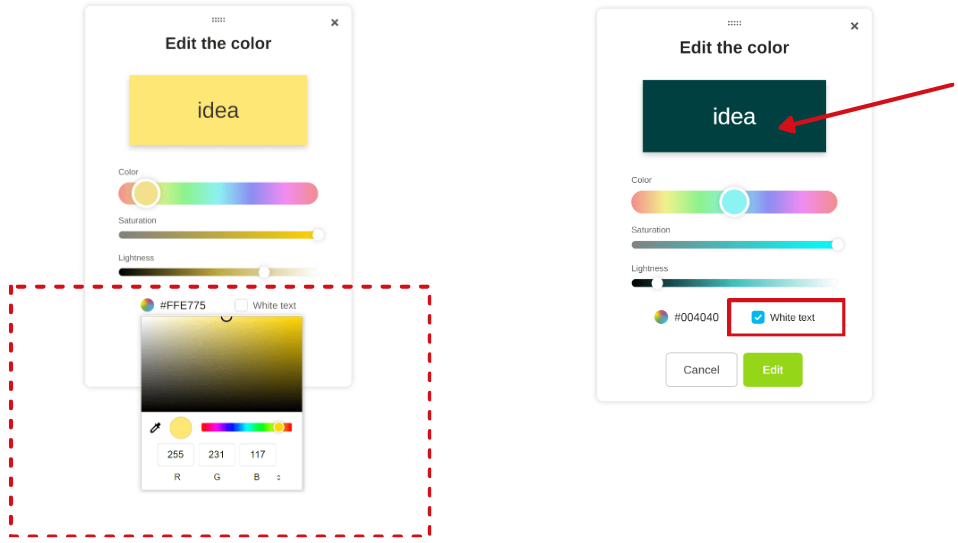
Task: Click the yellow preview circle in picker
Action: [180, 428]
